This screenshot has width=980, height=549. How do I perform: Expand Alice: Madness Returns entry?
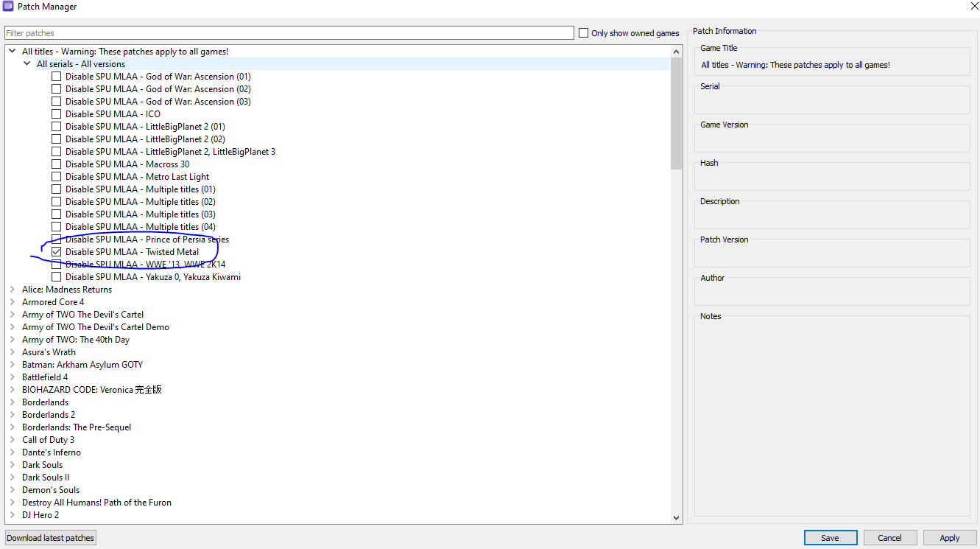pyautogui.click(x=13, y=290)
